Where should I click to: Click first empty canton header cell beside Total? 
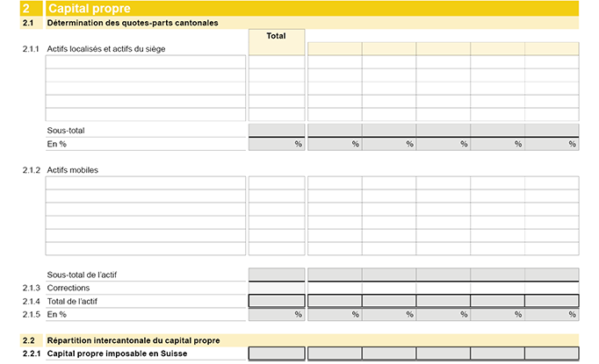(x=334, y=48)
